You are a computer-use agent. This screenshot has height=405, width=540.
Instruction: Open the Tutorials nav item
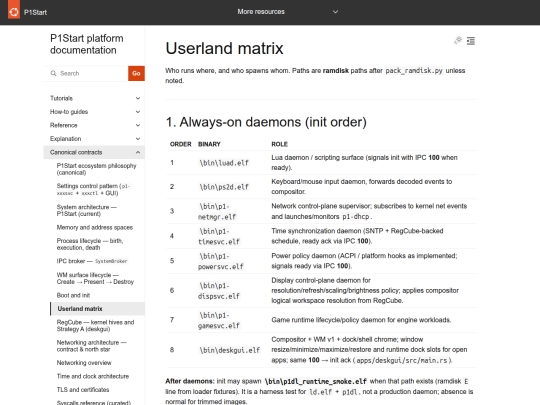61,98
